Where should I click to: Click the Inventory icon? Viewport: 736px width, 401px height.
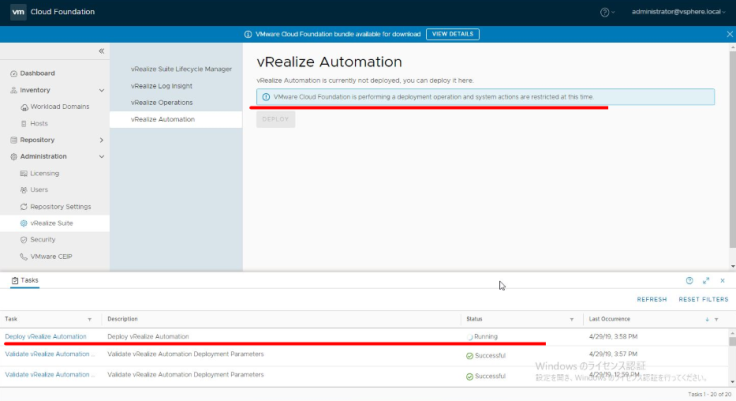coord(14,90)
